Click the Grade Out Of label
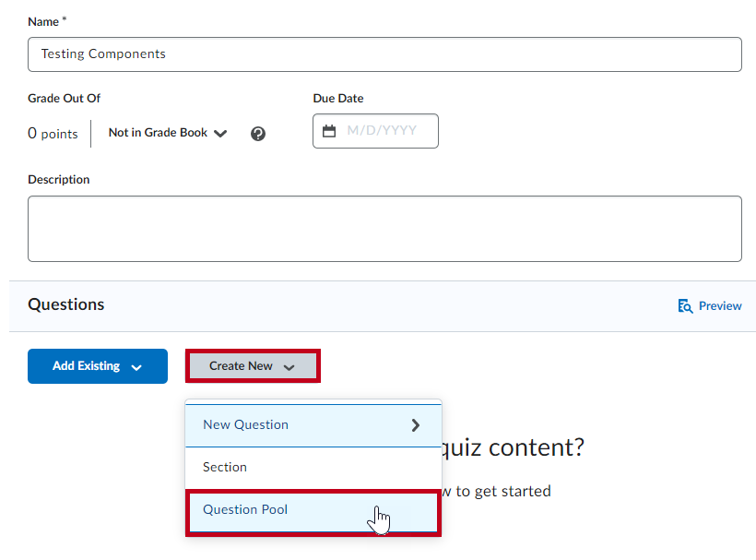The height and width of the screenshot is (560, 756). (64, 99)
